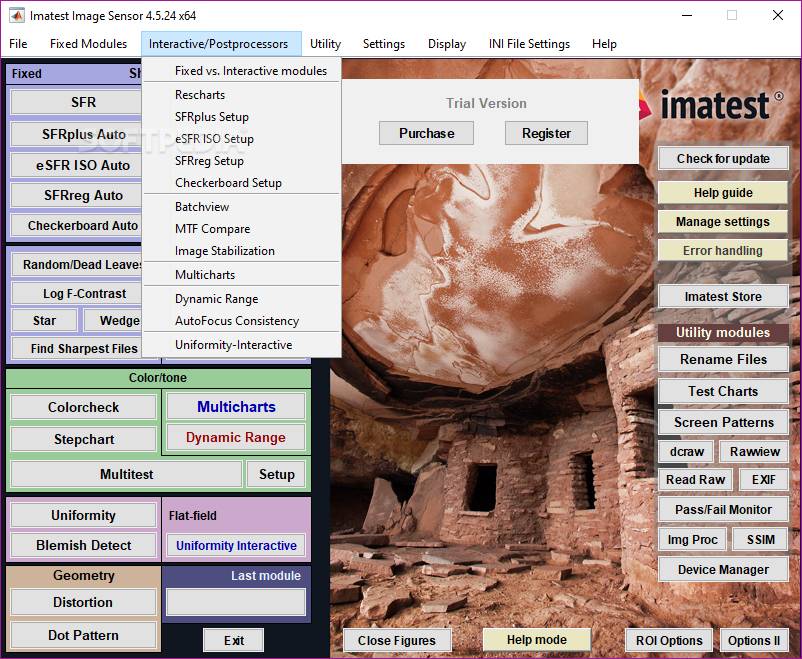Image resolution: width=802 pixels, height=659 pixels.
Task: Open Find Sharpest Files module
Action: point(77,348)
